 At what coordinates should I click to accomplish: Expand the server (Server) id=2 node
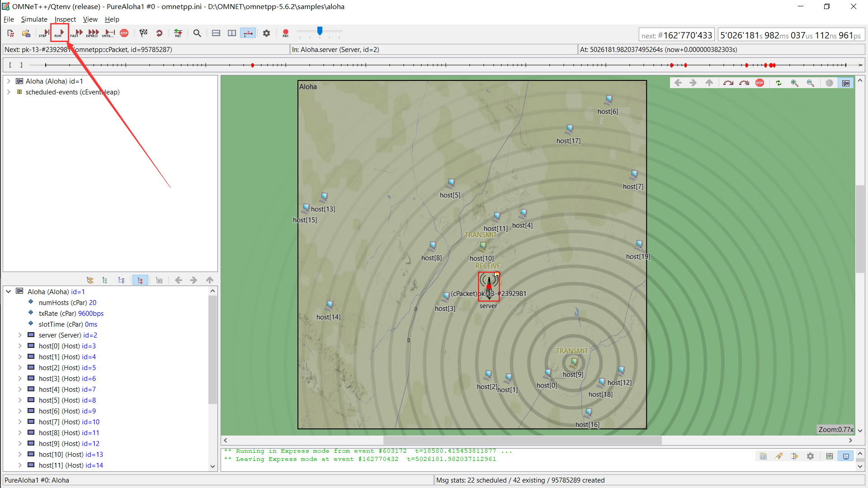tap(20, 335)
